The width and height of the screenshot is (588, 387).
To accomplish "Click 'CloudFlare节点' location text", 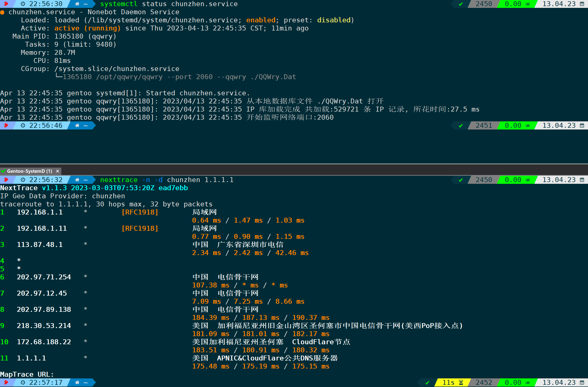I will tap(321, 342).
